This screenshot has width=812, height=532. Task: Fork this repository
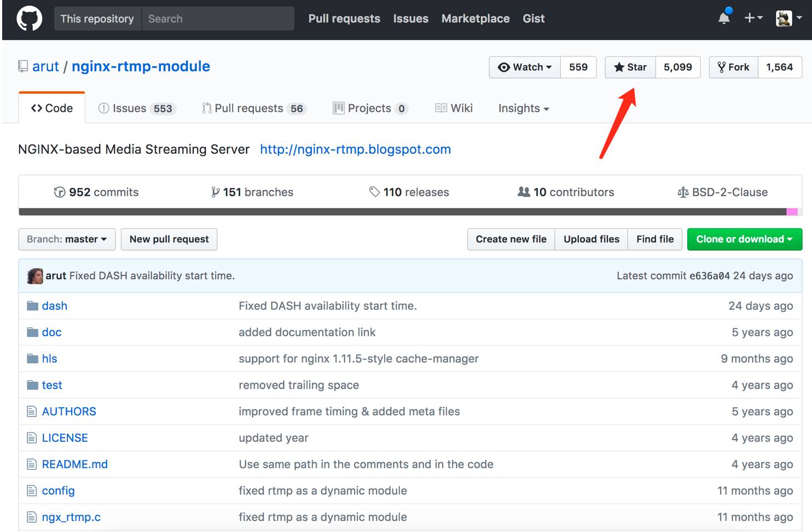[x=734, y=67]
